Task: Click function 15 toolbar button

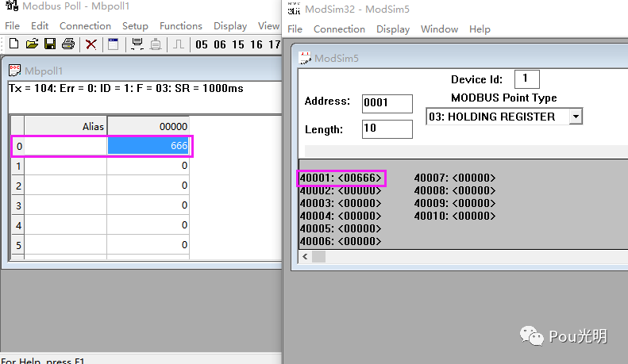Action: pyautogui.click(x=238, y=44)
